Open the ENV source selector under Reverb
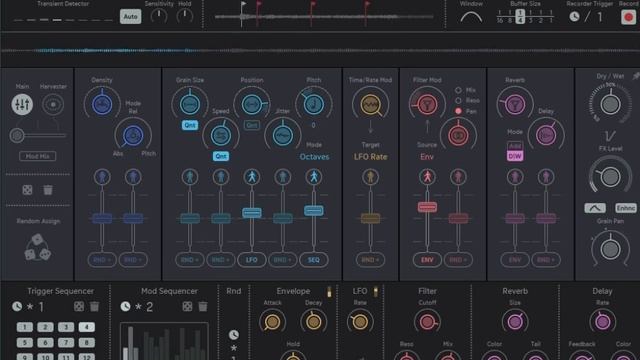The image size is (640, 360). point(515,260)
